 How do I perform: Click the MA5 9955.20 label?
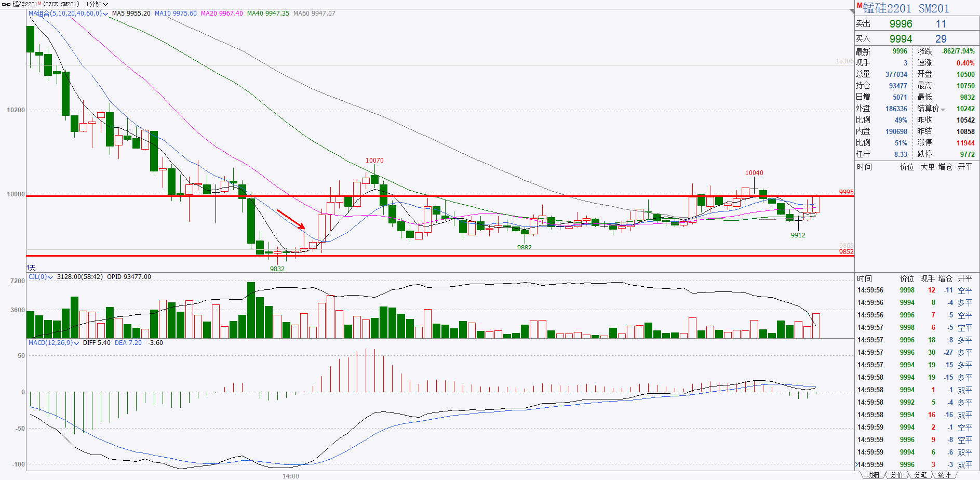131,14
